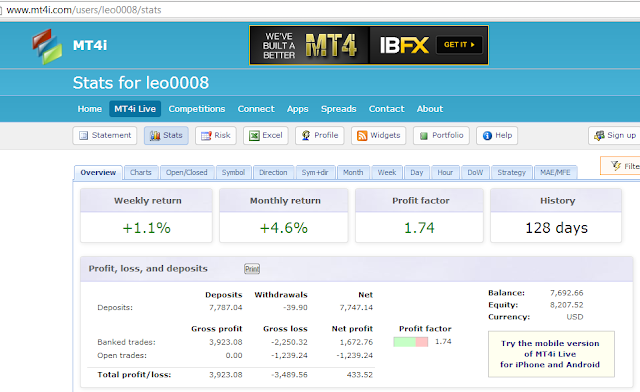
Task: Click the Print button in profit panel
Action: coord(252,269)
